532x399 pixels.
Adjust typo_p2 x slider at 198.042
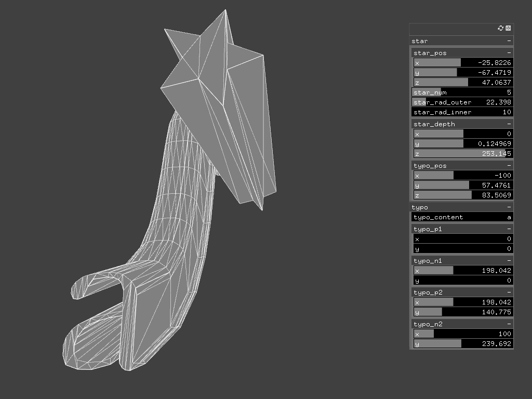[x=463, y=302]
